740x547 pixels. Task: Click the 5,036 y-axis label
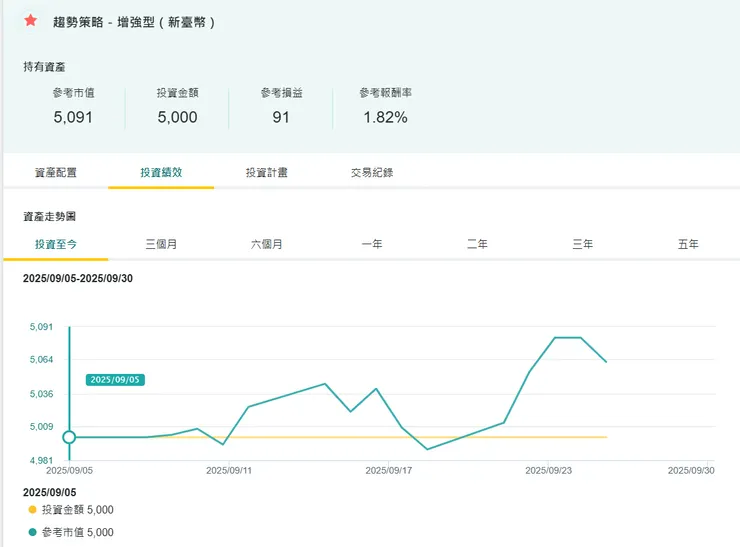pos(42,394)
